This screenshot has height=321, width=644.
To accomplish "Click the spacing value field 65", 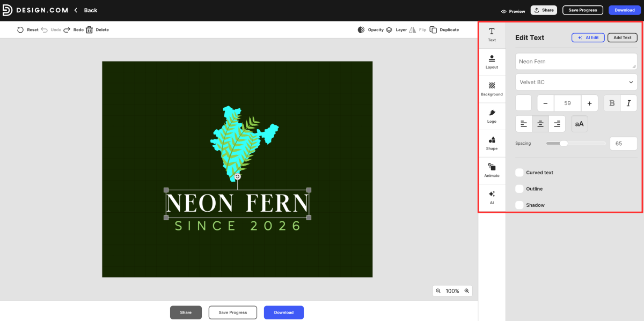I will 623,143.
